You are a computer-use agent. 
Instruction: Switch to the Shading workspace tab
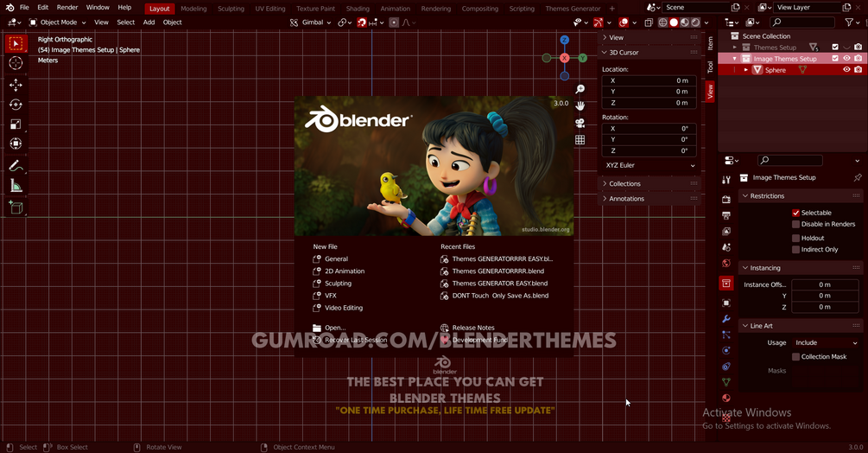[358, 9]
